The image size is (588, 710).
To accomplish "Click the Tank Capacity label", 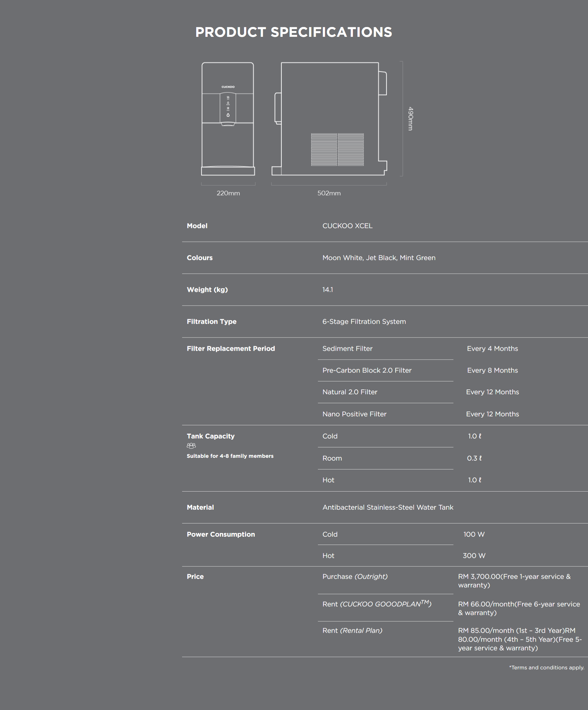I will coord(210,436).
